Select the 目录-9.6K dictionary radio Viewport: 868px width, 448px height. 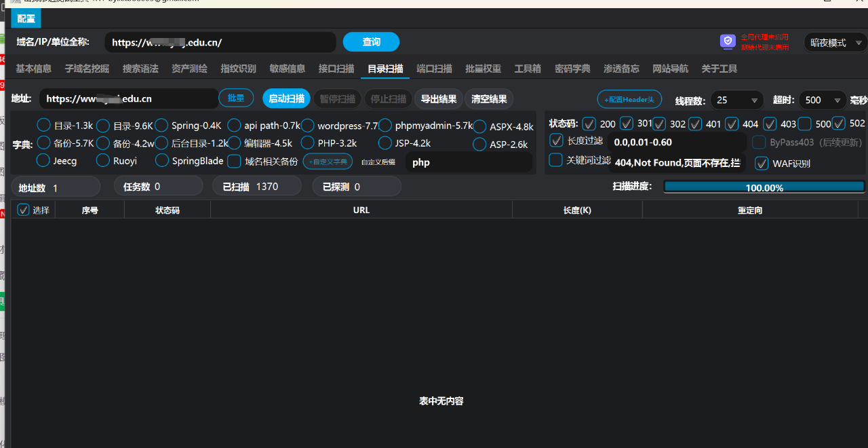[x=103, y=126]
